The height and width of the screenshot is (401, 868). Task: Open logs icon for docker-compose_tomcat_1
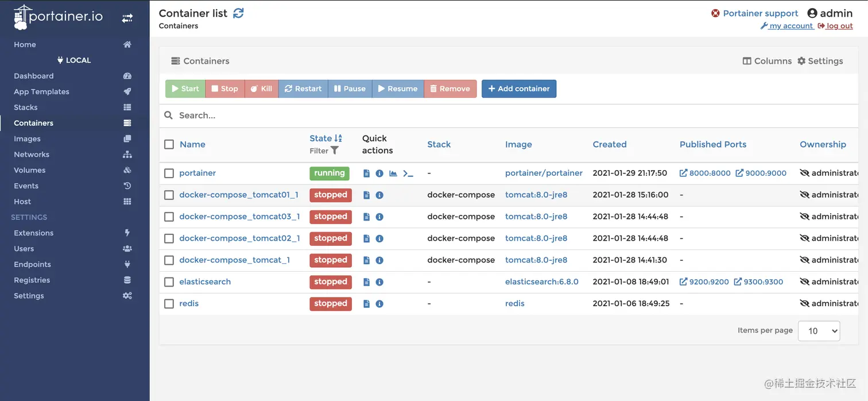(x=367, y=260)
